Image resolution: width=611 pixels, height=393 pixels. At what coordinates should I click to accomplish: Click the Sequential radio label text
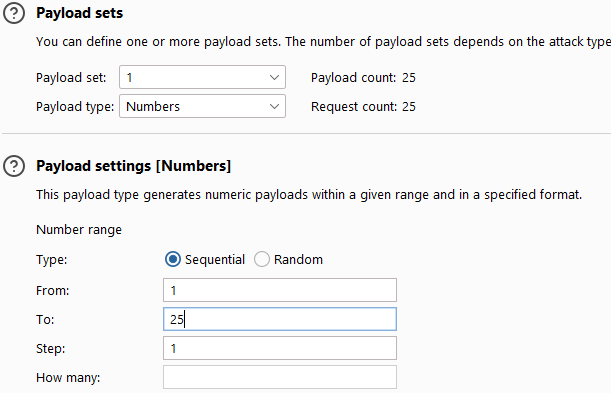coord(215,259)
